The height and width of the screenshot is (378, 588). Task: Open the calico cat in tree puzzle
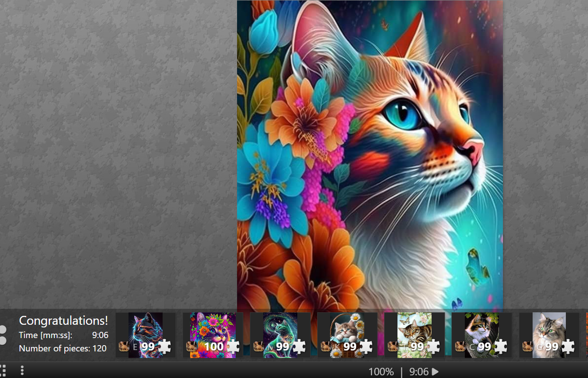[482, 335]
